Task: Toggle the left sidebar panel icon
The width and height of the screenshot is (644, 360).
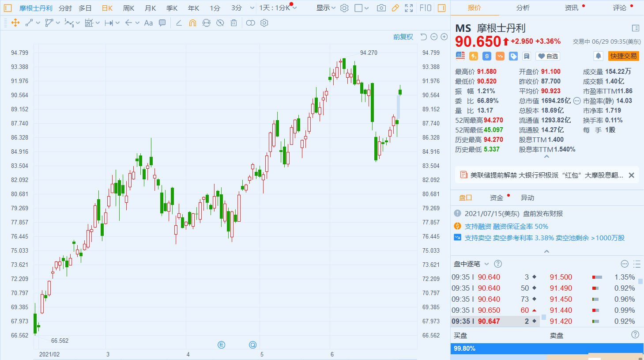Action: click(x=8, y=8)
